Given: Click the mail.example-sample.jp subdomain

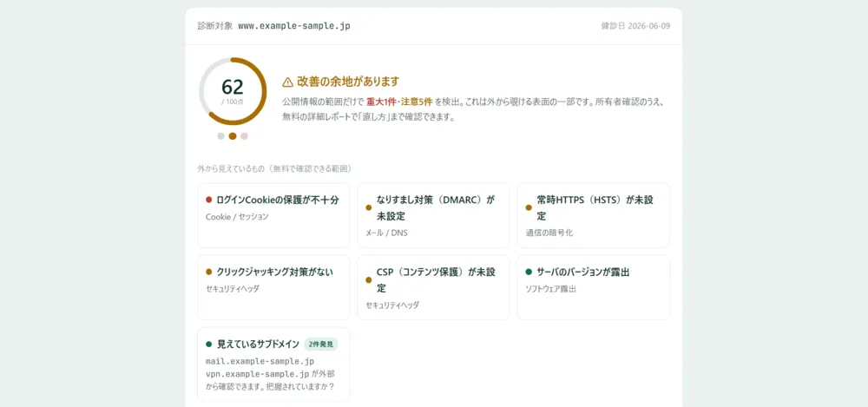Looking at the screenshot, I should 260,361.
